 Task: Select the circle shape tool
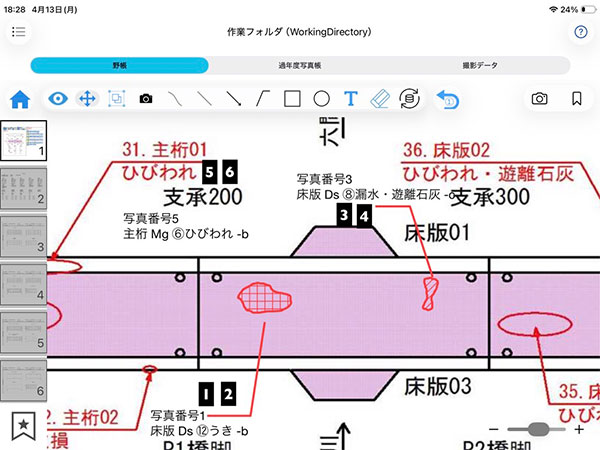click(x=321, y=99)
